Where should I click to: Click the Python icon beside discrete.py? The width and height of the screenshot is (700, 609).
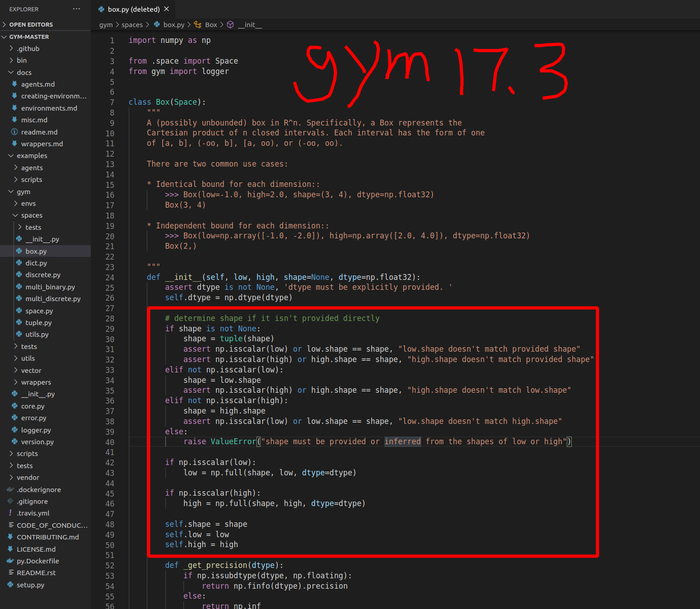19,274
